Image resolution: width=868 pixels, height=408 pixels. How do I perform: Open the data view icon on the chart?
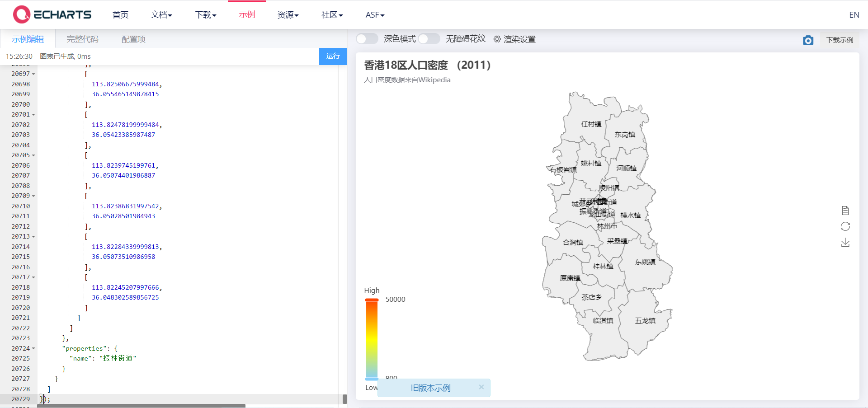[x=846, y=210]
